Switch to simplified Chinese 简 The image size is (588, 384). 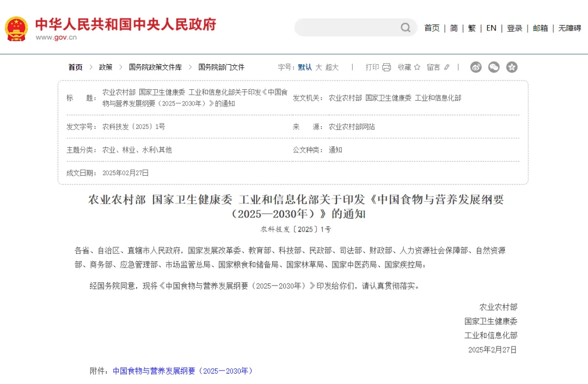click(x=454, y=28)
